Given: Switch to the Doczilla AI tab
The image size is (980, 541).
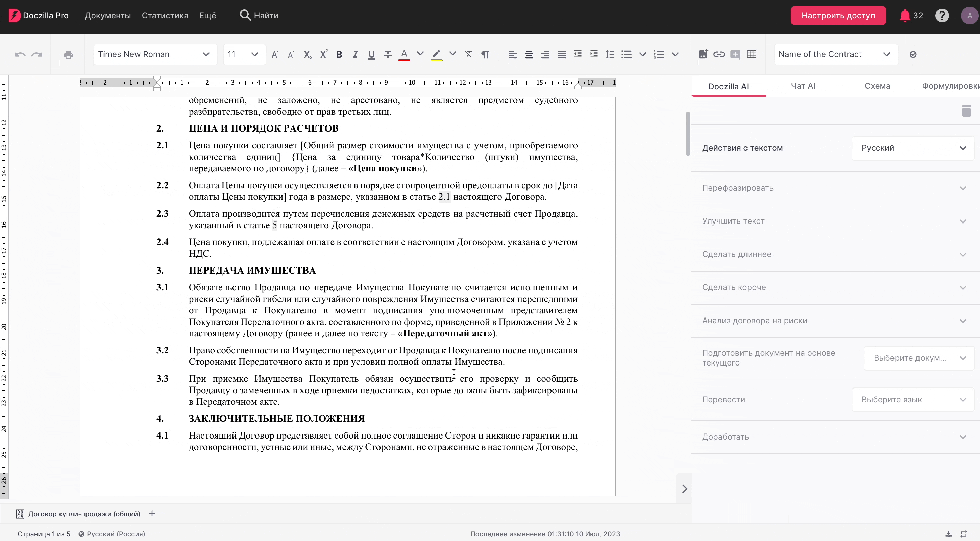Looking at the screenshot, I should coord(728,87).
